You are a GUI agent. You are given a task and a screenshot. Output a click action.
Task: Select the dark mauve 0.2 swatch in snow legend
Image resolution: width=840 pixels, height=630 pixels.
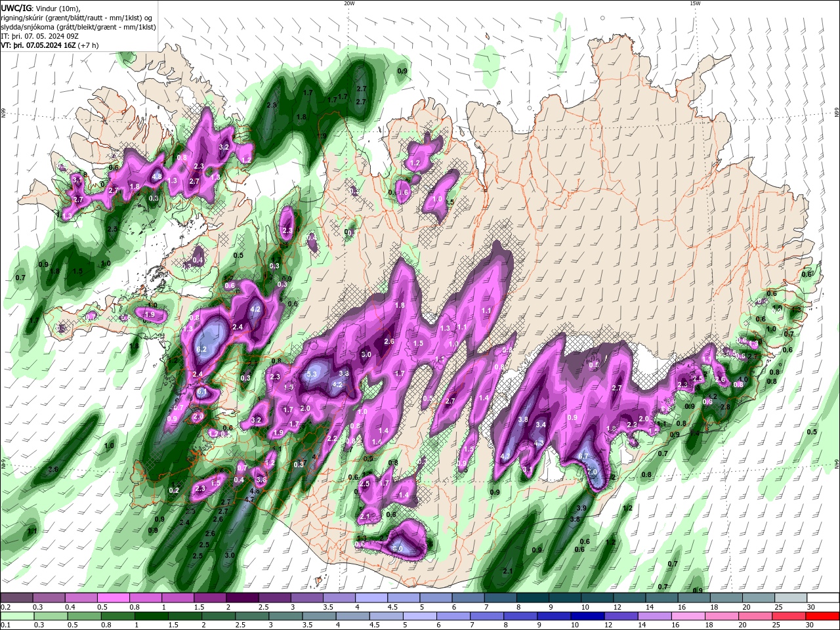[16, 598]
